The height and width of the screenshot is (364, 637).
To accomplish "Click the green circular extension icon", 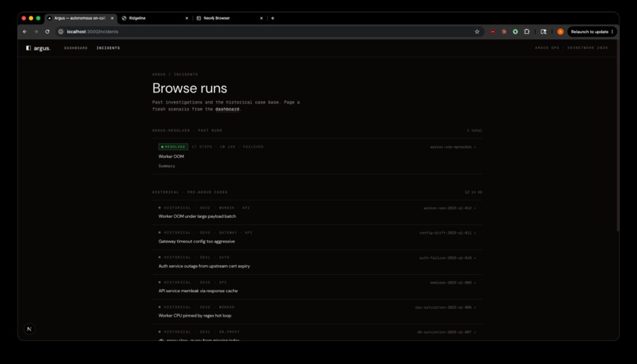I will click(x=515, y=32).
